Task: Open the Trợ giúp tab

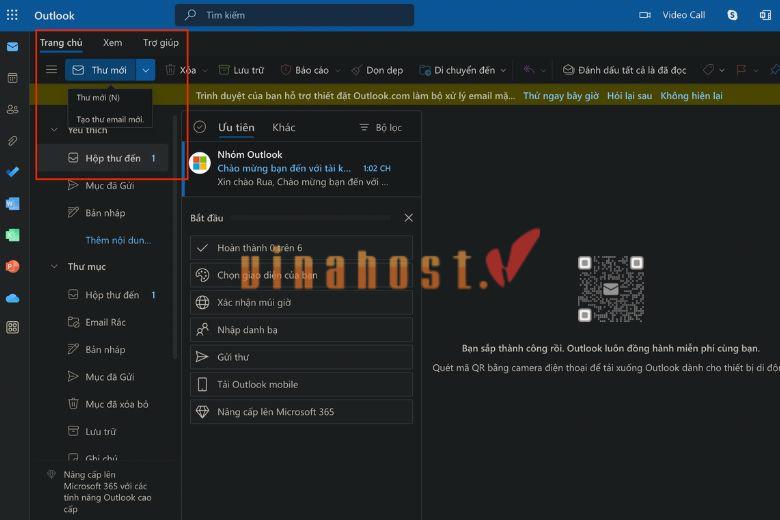Action: point(161,43)
